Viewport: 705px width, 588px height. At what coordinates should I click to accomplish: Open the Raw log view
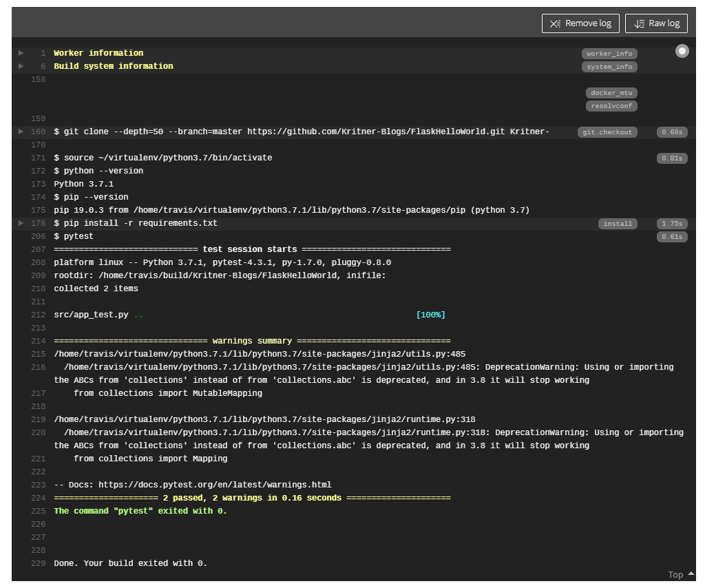[656, 23]
